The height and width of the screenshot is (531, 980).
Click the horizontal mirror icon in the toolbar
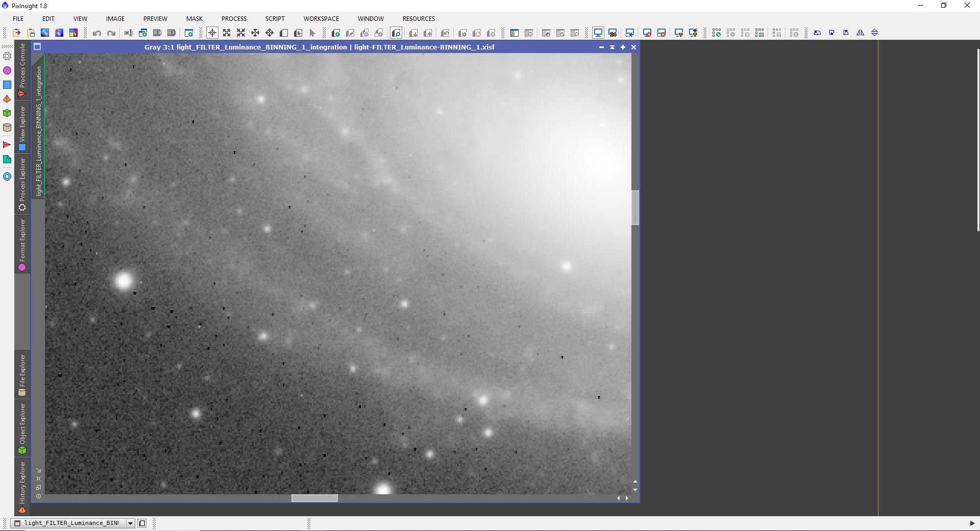pos(860,33)
